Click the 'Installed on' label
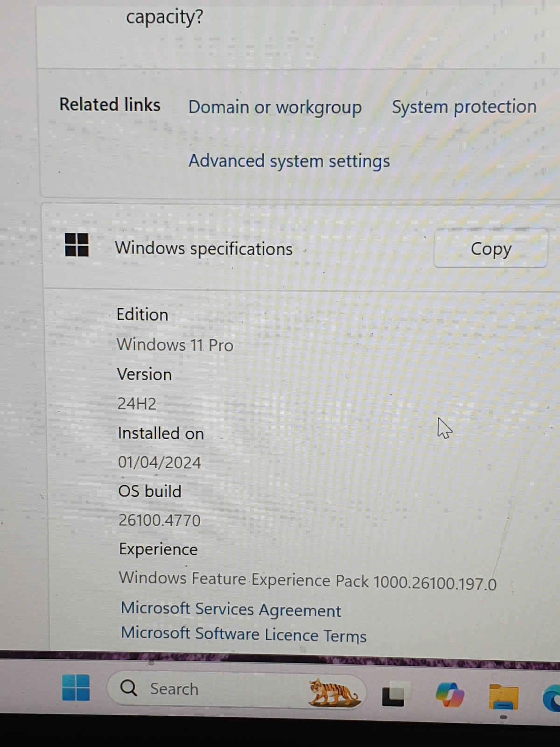The image size is (560, 747). (x=161, y=433)
